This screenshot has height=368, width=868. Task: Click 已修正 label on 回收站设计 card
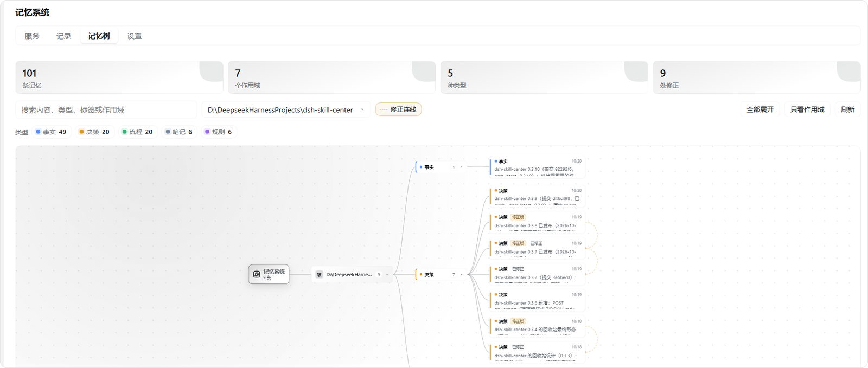coord(518,347)
